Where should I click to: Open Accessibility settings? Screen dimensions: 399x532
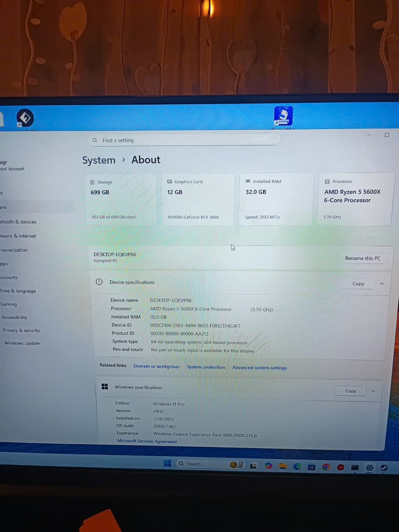(15, 318)
